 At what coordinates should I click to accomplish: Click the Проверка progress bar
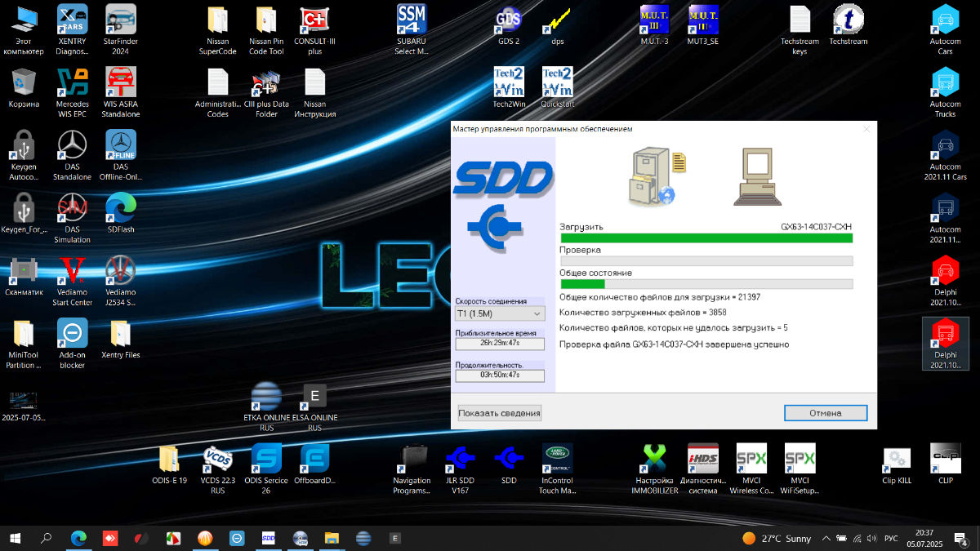tap(706, 261)
